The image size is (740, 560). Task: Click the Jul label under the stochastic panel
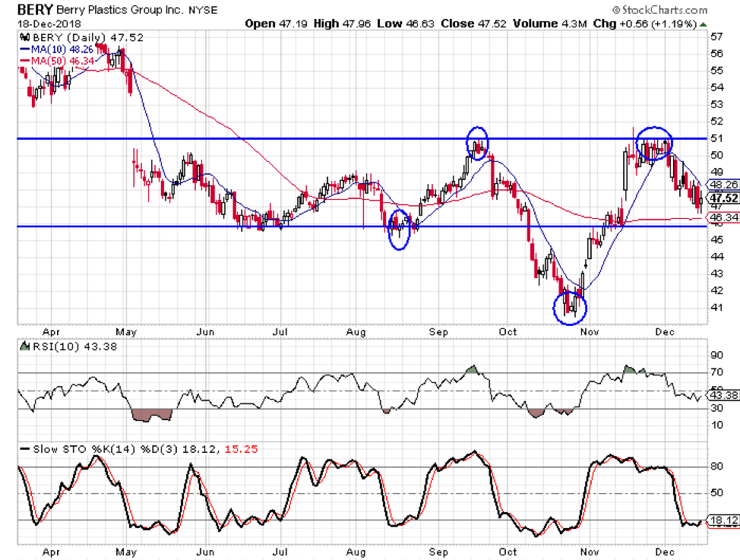pos(280,552)
